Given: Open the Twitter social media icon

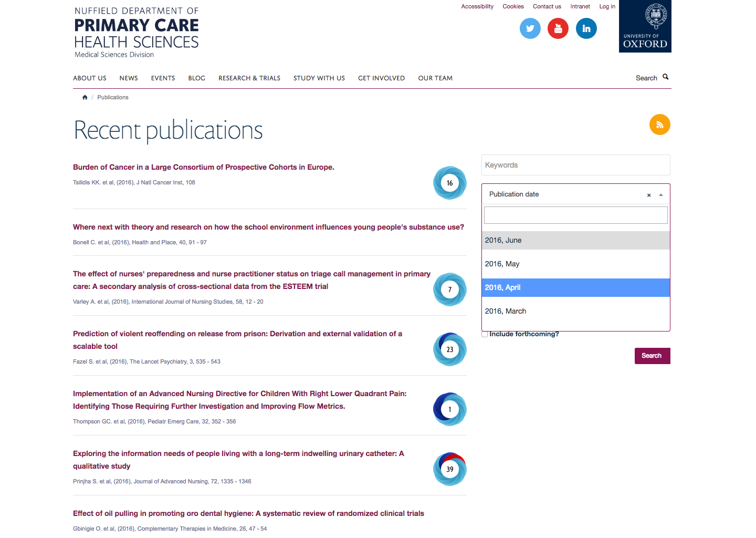Looking at the screenshot, I should tap(530, 28).
